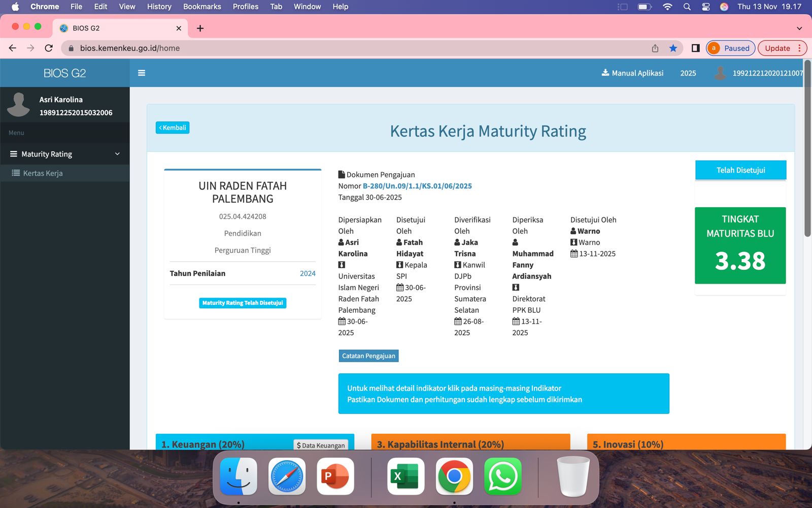Screen dimensions: 812x508
Task: Expand the Maturity Rating sidebar menu
Action: coord(65,154)
